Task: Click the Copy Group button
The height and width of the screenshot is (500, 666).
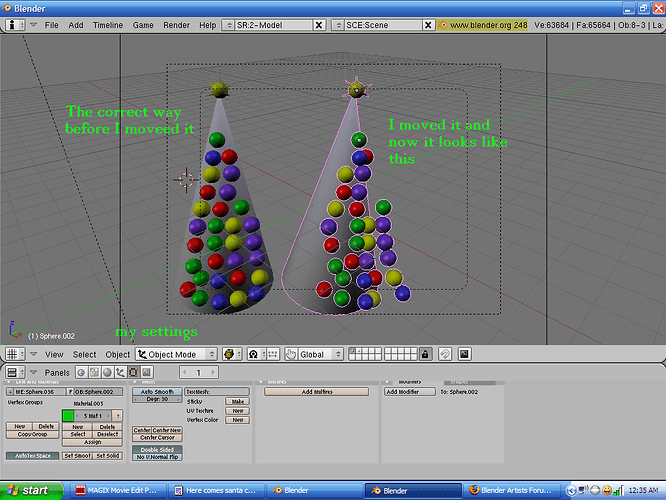Action: pyautogui.click(x=32, y=434)
